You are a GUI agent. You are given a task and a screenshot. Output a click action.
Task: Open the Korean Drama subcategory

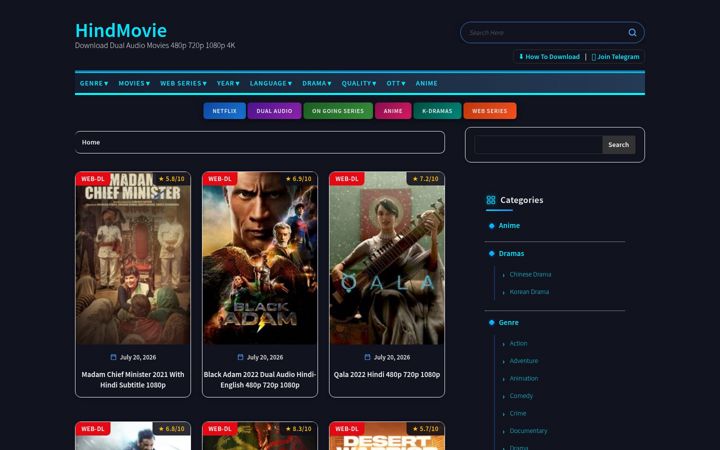[x=529, y=292]
